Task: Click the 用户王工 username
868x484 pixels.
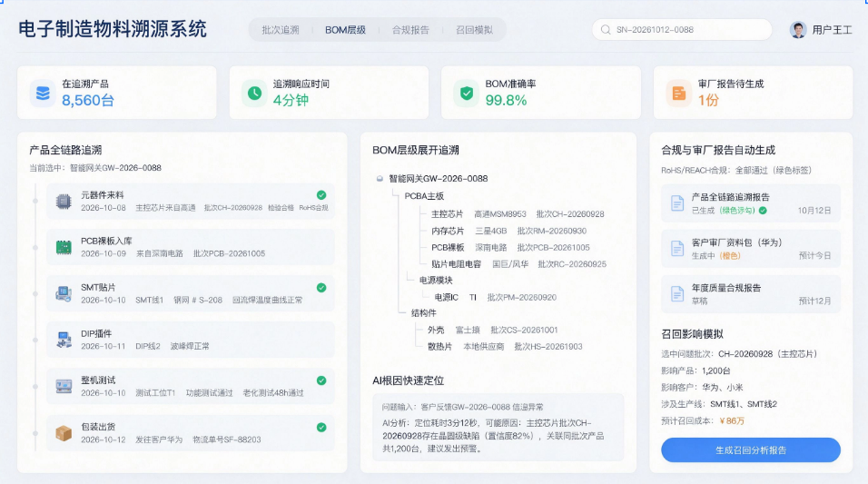Action: (x=832, y=30)
